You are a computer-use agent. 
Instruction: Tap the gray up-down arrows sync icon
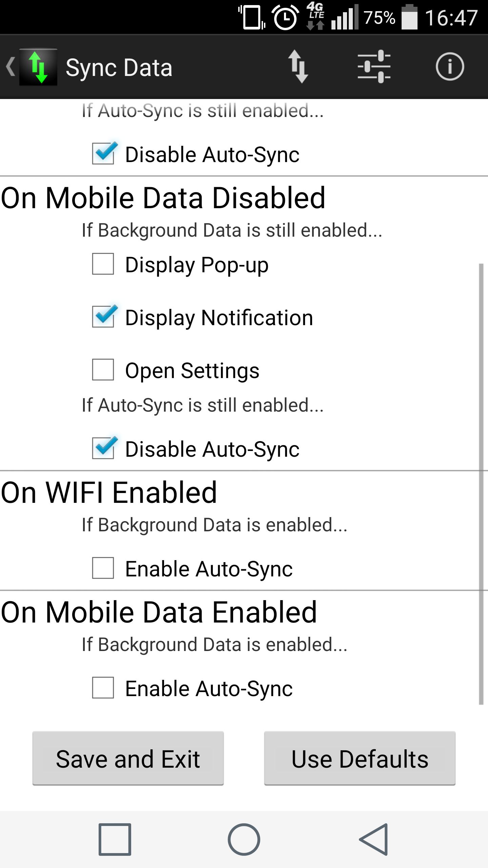[x=298, y=66]
